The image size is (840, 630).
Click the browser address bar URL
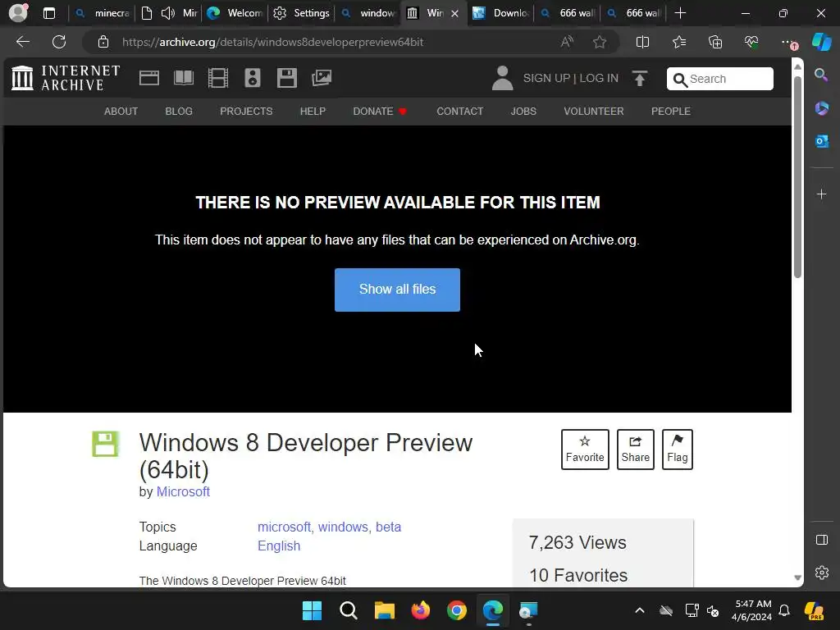click(x=272, y=42)
